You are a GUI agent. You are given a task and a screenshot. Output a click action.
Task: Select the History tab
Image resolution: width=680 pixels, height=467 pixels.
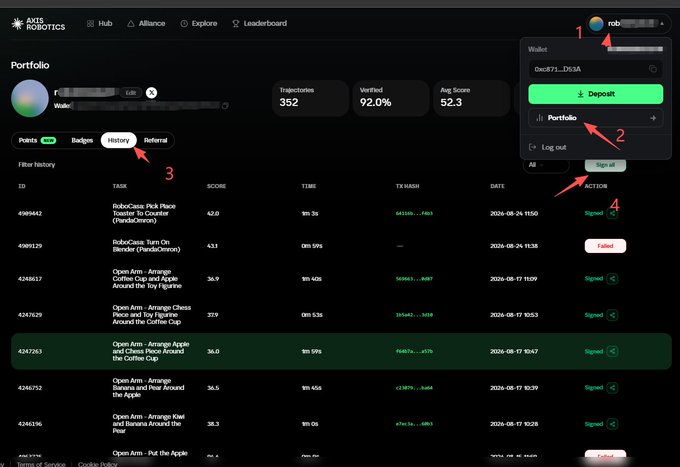click(118, 140)
